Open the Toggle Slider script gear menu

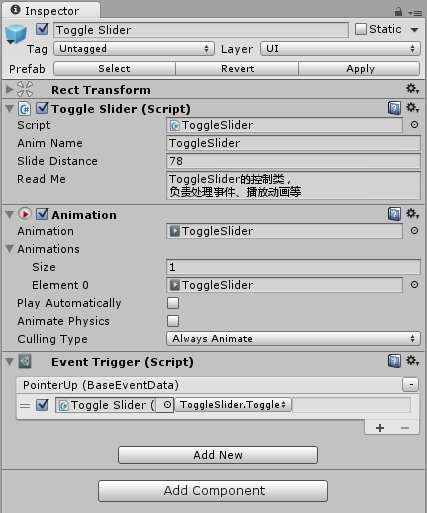pos(412,108)
